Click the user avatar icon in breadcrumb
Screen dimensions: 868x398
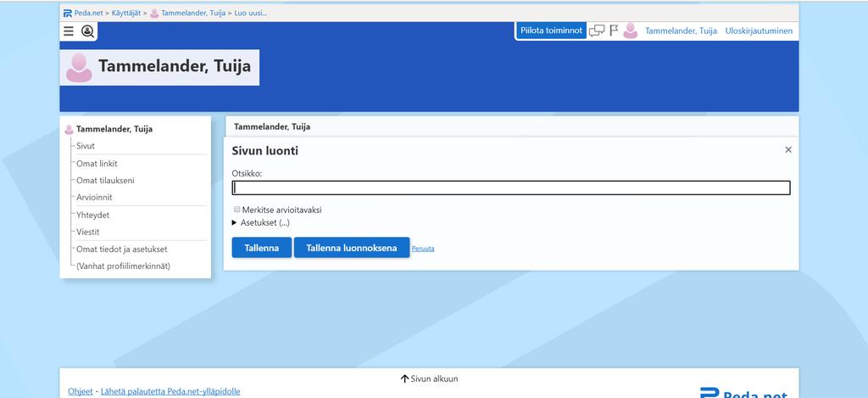pyautogui.click(x=154, y=13)
